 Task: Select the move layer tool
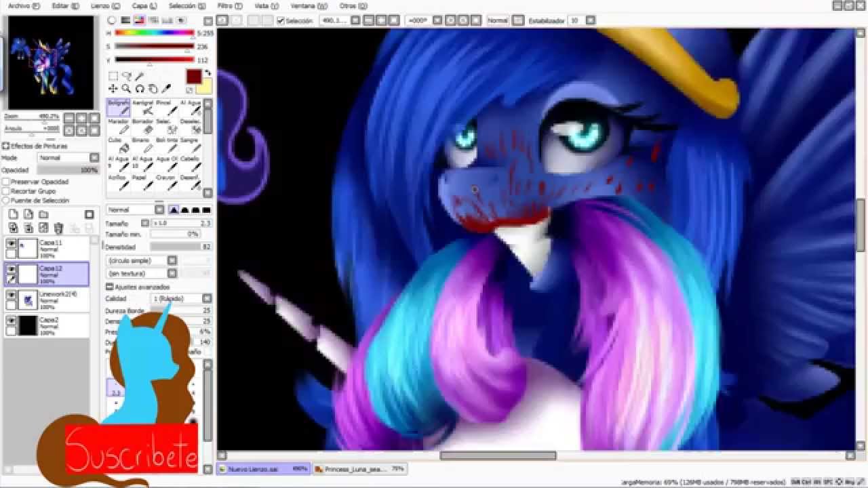click(x=113, y=89)
